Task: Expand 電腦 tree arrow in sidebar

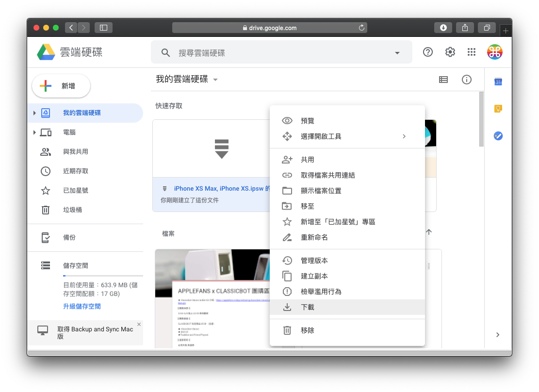Action: (x=34, y=132)
